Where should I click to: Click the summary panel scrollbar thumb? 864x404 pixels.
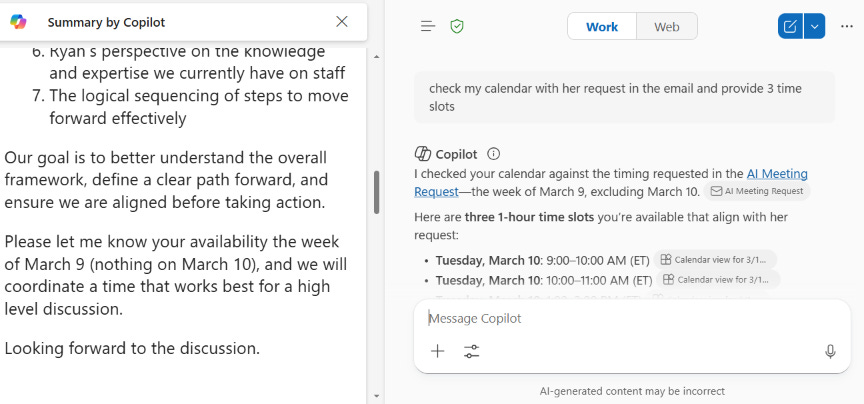coord(376,192)
